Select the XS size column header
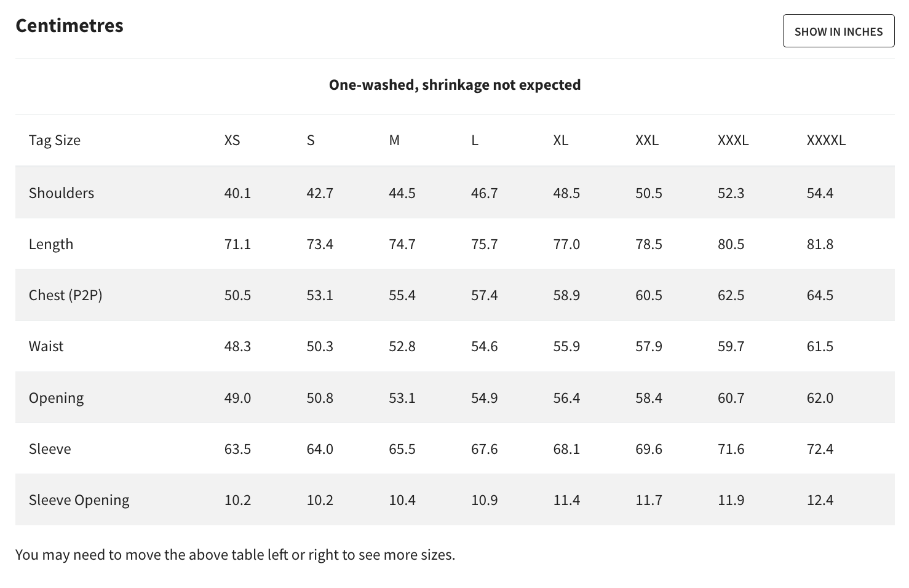Viewport: 909px width, 588px height. pos(232,140)
